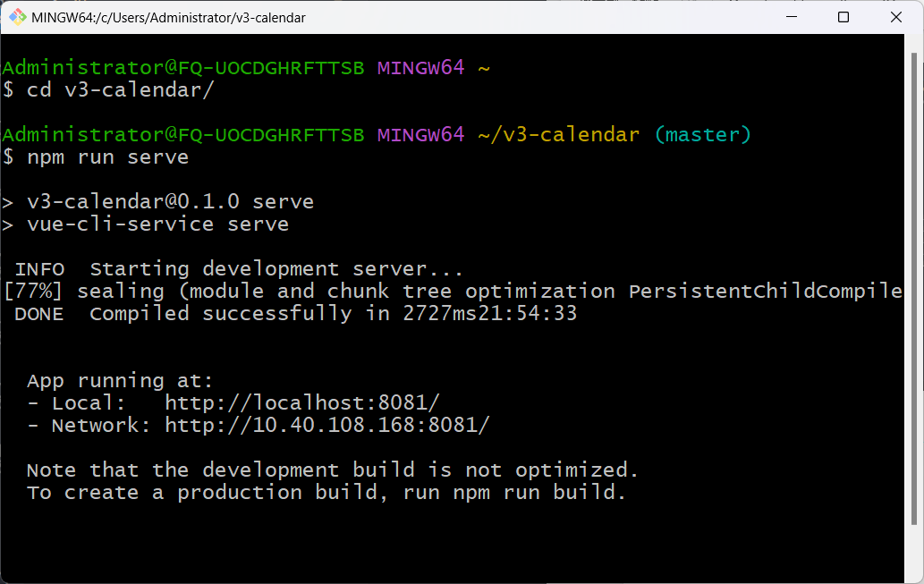The image size is (924, 584).
Task: Click the DONE status label
Action: point(39,314)
